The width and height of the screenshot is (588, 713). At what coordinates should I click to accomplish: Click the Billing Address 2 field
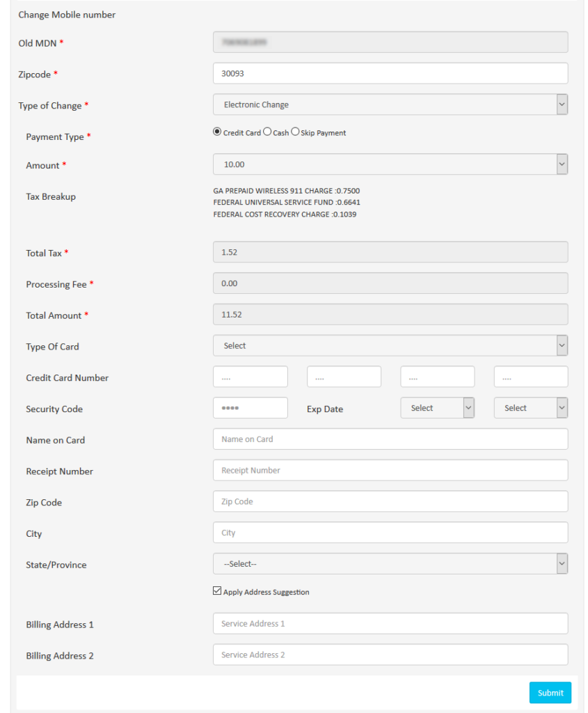point(390,655)
